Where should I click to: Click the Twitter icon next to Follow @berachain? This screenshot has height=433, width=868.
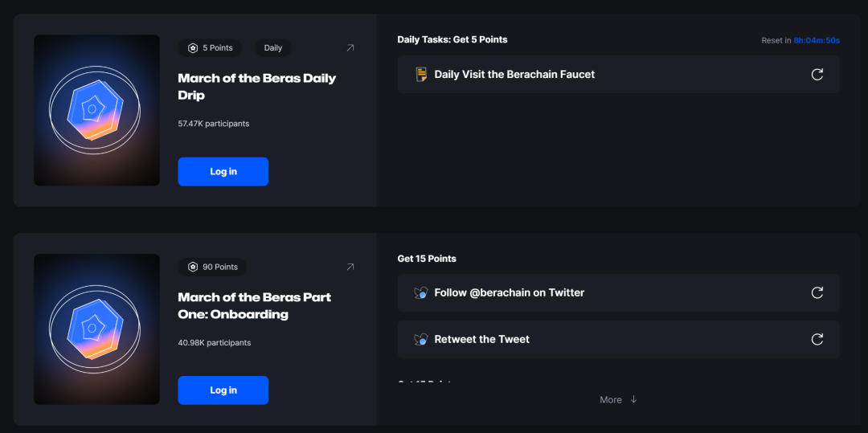pyautogui.click(x=420, y=293)
